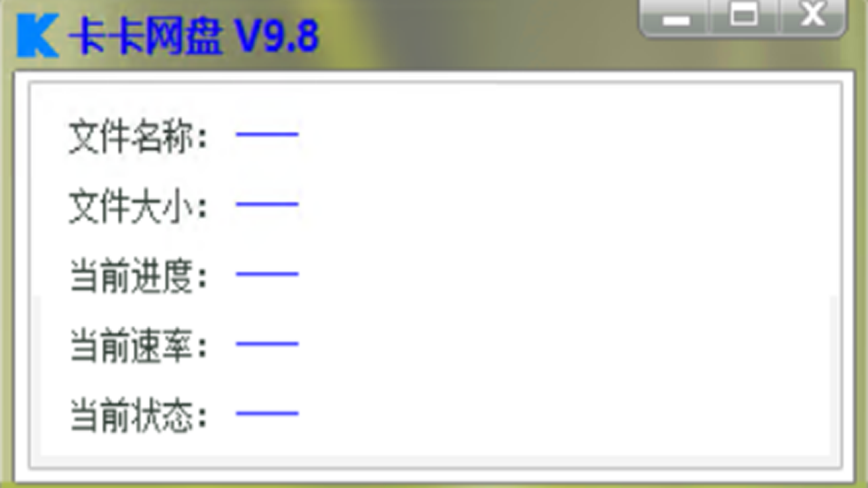Screen dimensions: 868x488
Task: Close the 卡卡网盘 window
Action: click(x=812, y=16)
